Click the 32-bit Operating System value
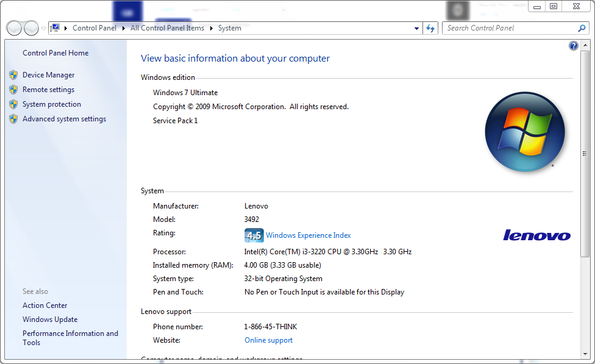595x364 pixels. (x=283, y=279)
